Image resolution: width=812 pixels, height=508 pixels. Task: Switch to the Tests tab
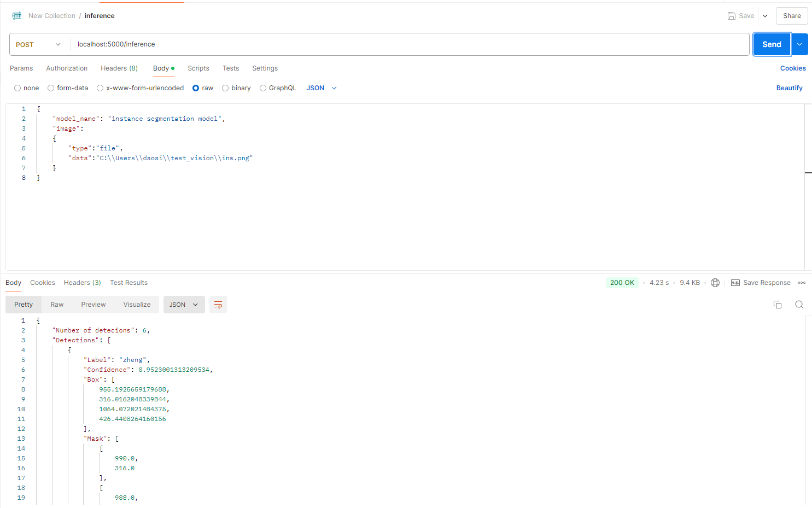(231, 68)
